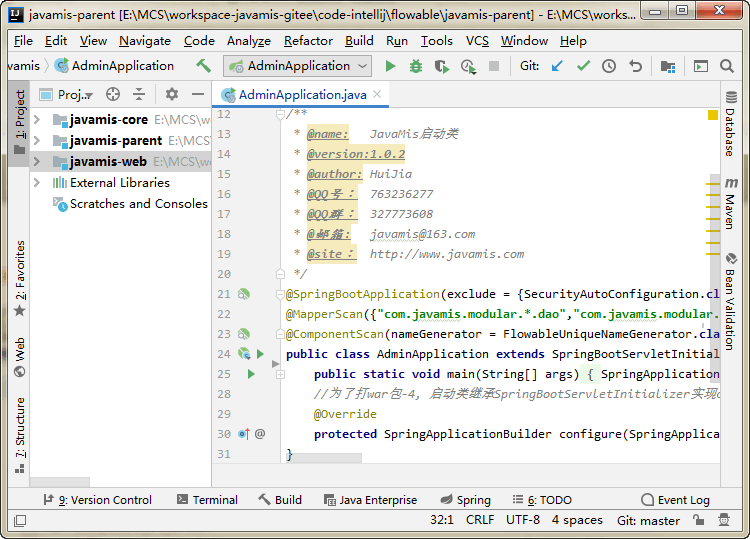
Task: Click the yellow inspection indicator square
Action: tap(713, 115)
